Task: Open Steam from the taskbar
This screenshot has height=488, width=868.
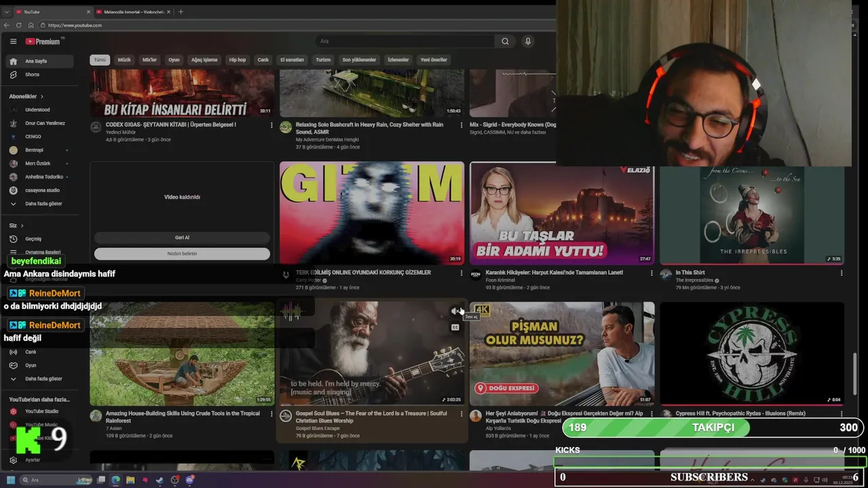Action: tap(159, 480)
